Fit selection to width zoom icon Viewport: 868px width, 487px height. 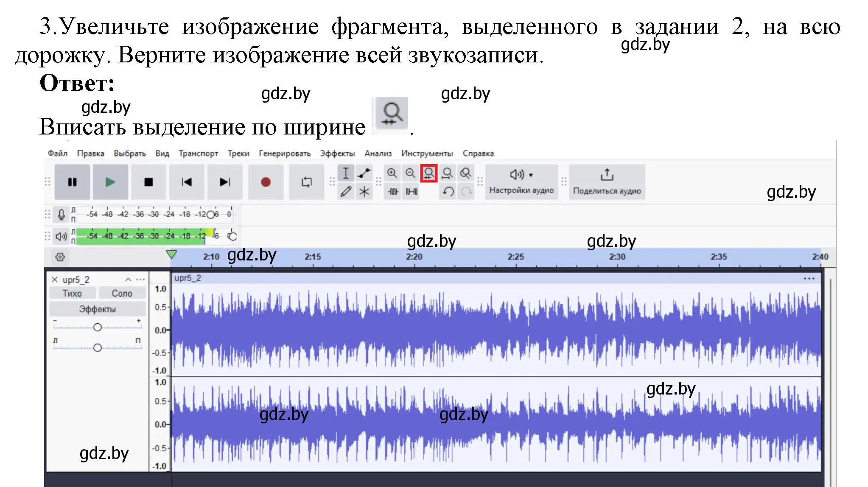tap(429, 173)
